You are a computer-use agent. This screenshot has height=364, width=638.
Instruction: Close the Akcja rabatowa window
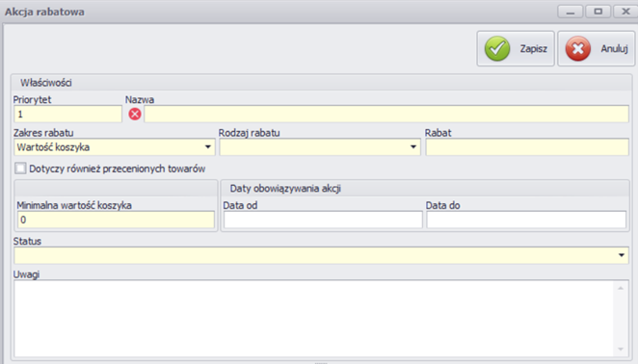tap(625, 12)
